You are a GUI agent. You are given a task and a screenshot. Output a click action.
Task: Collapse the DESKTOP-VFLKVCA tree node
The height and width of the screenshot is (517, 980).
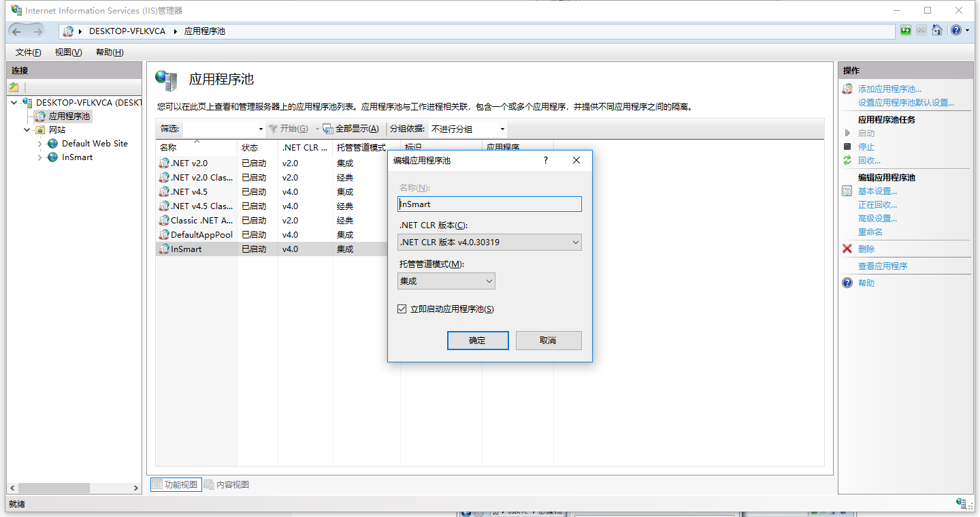tap(14, 102)
